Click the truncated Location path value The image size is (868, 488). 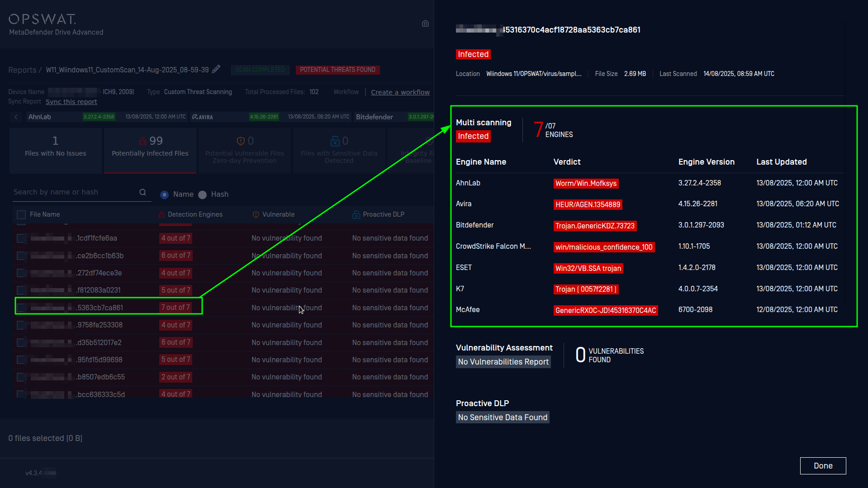pyautogui.click(x=534, y=74)
